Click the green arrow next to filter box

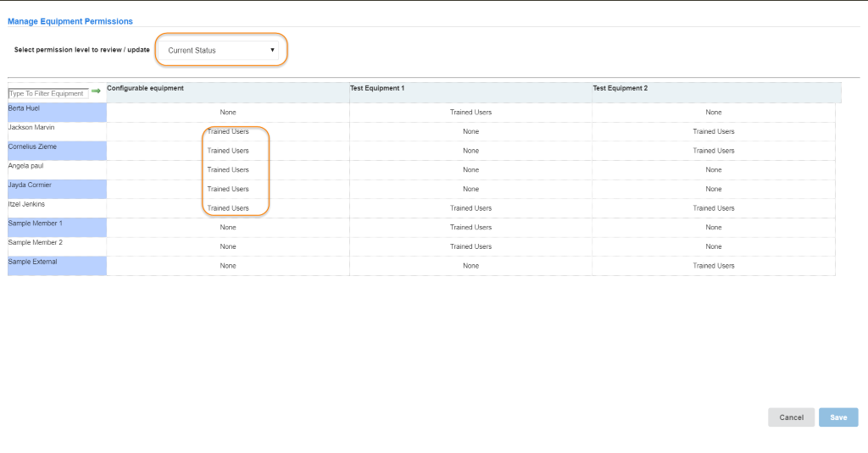point(96,91)
